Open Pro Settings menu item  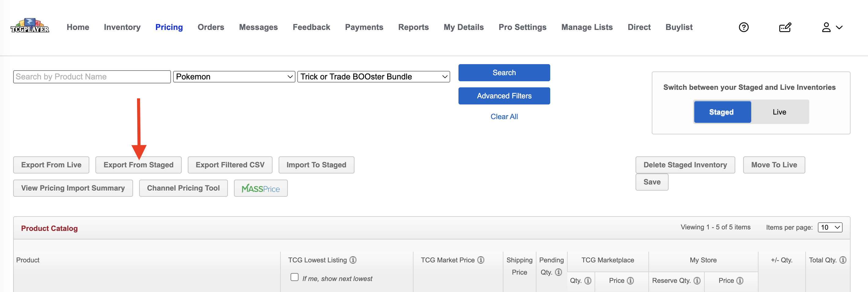click(x=522, y=27)
